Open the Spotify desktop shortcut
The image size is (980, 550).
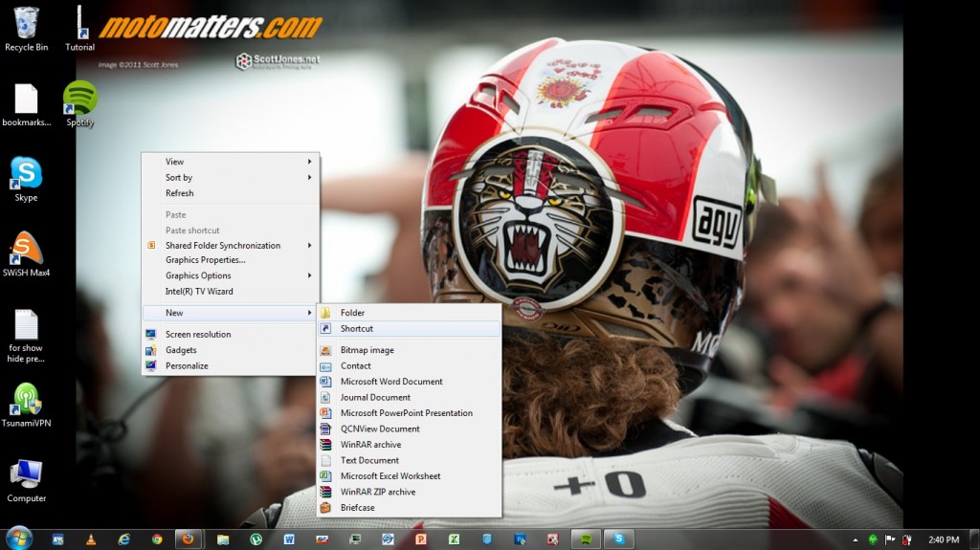(80, 103)
